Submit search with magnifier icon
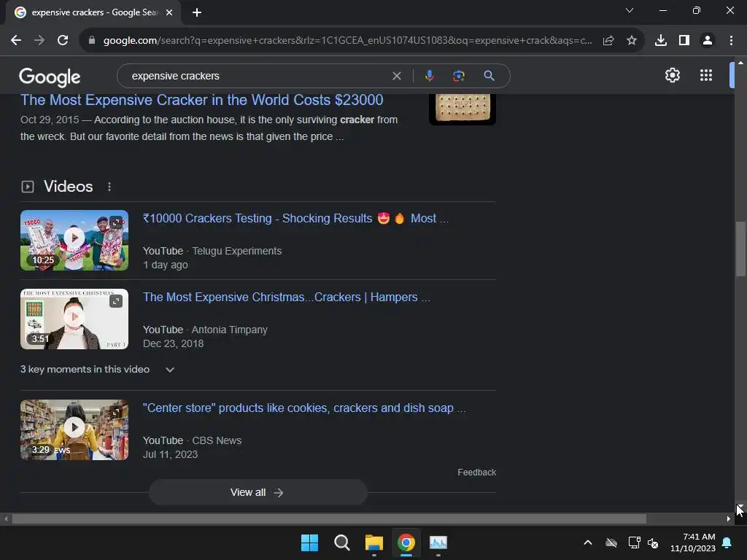This screenshot has height=560, width=747. point(489,76)
